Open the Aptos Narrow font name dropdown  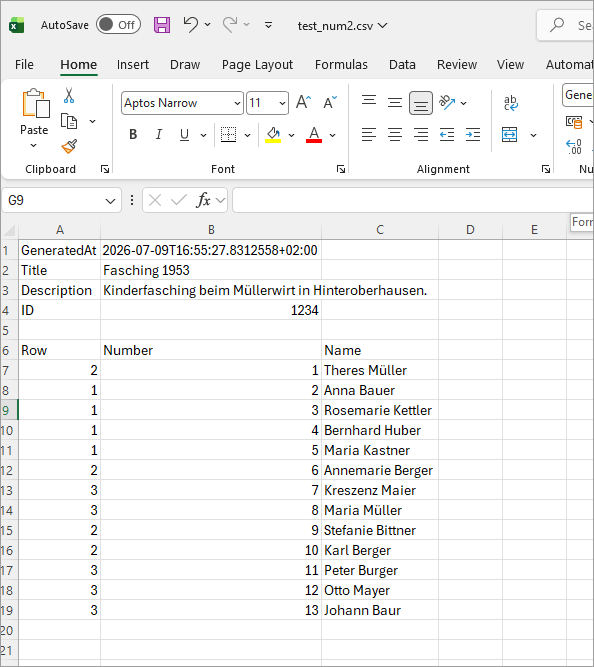[x=237, y=103]
